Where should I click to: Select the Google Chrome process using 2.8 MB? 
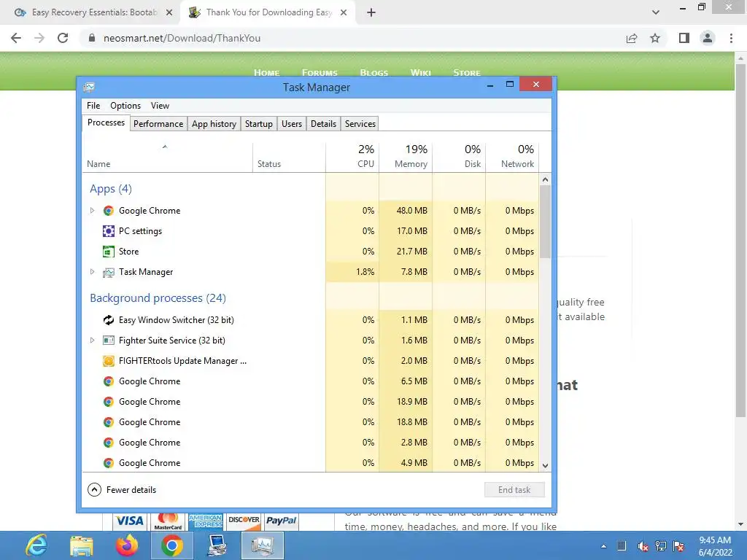click(311, 443)
